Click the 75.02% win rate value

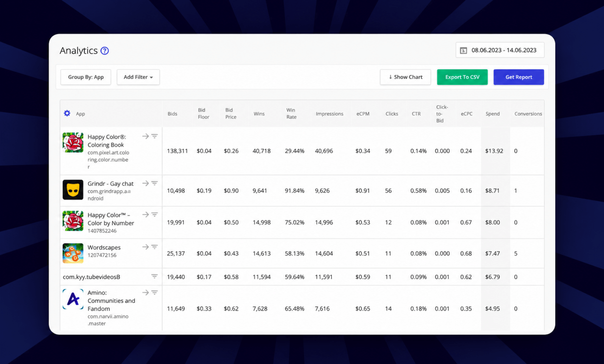tap(294, 222)
